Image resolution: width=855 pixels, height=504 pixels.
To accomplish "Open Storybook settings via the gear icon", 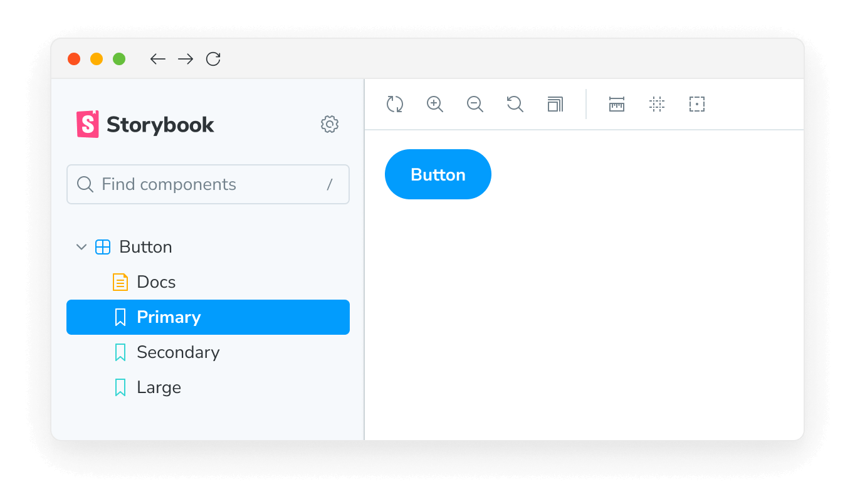I will click(x=329, y=124).
